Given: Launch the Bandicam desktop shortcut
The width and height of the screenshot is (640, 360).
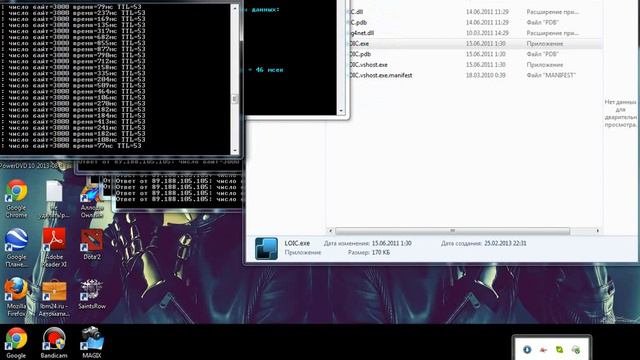Looking at the screenshot, I should (x=54, y=343).
